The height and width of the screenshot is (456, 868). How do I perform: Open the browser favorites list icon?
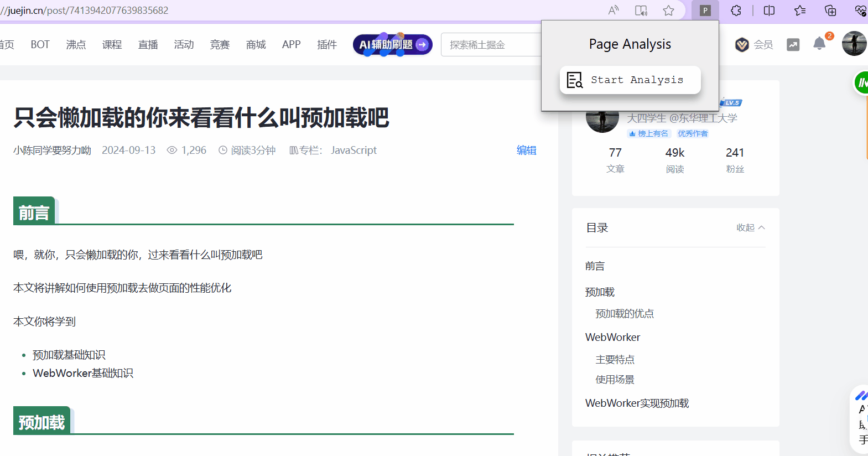[x=800, y=11]
